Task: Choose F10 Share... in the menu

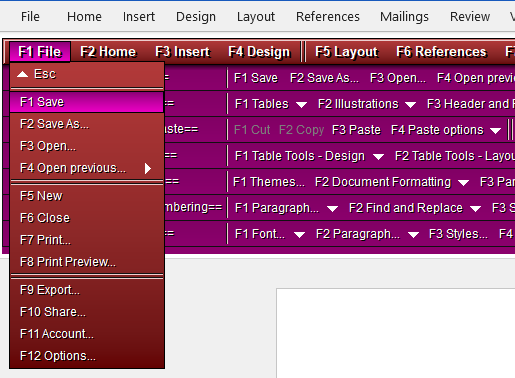Action: pos(87,312)
